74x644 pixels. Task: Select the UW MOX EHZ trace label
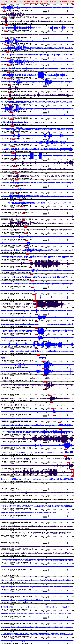click(17, 105)
